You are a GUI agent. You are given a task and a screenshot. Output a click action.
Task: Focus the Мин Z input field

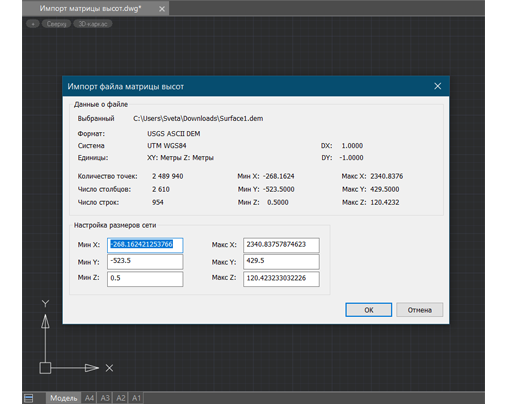tap(145, 279)
